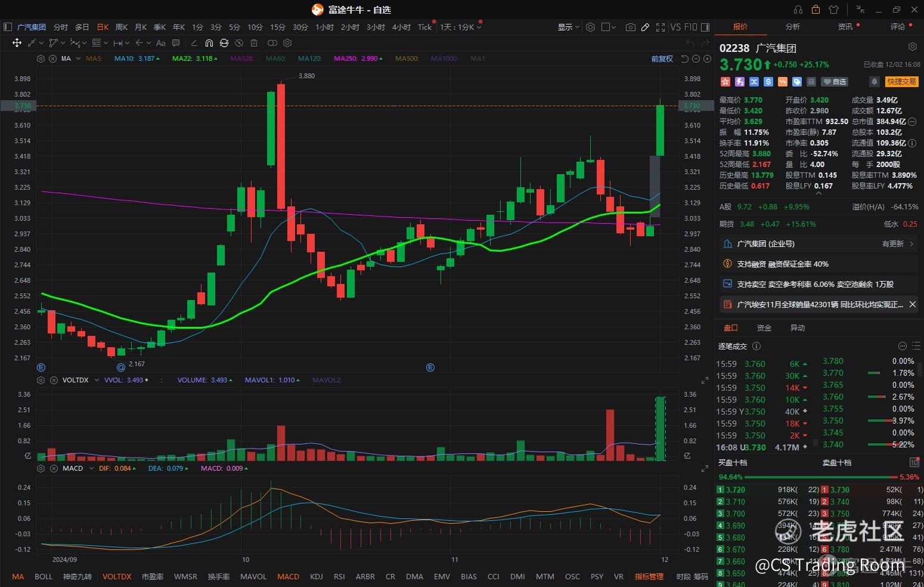This screenshot has width=924, height=587.
Task: Enter fullscreen chart mode
Action: point(661,27)
